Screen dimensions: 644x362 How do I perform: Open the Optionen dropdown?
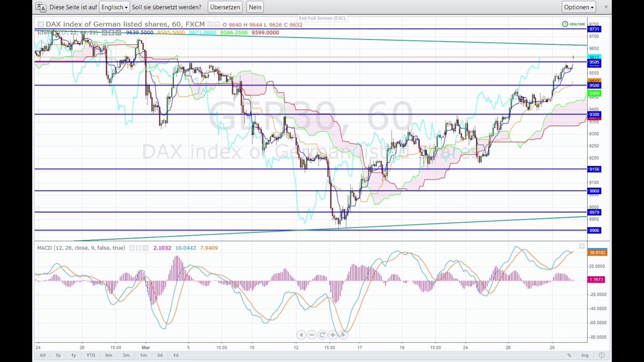point(579,7)
